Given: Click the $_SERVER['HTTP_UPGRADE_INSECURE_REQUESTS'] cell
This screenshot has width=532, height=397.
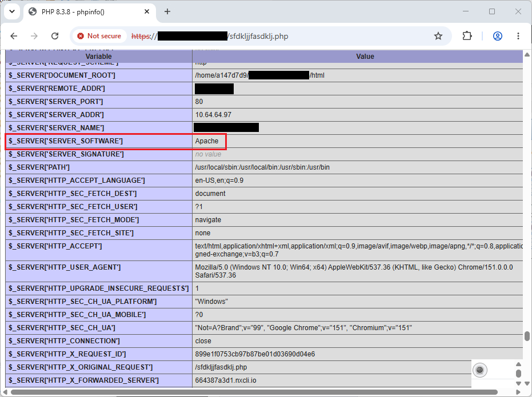Looking at the screenshot, I should [99, 288].
